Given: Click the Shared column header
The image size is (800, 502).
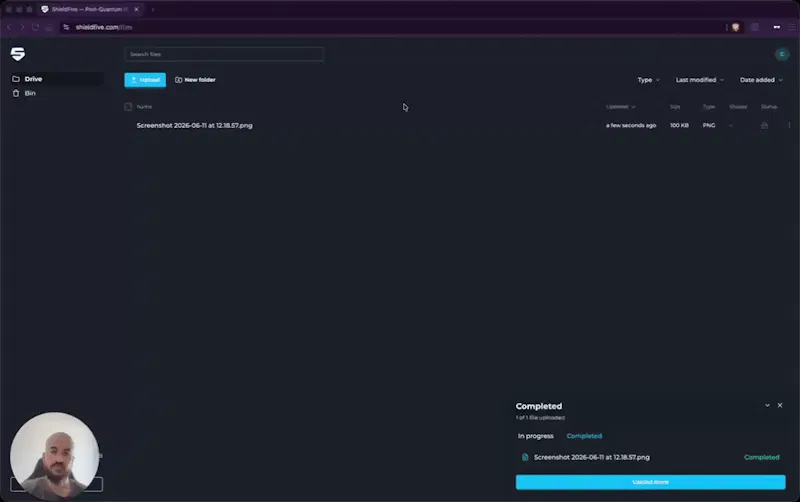Looking at the screenshot, I should (738, 107).
